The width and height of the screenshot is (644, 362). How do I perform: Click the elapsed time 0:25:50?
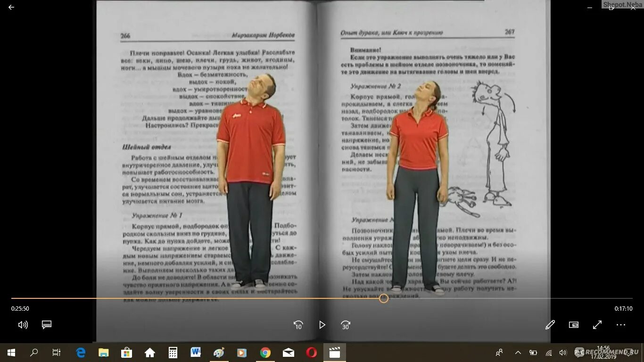pos(20,309)
